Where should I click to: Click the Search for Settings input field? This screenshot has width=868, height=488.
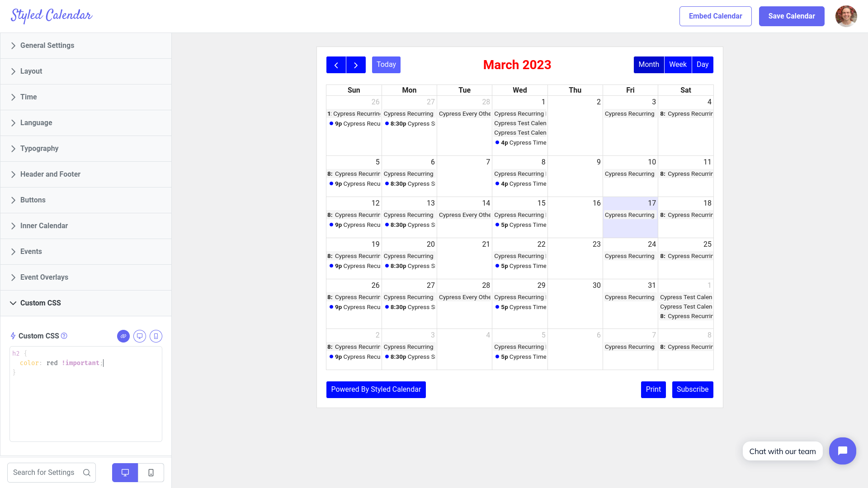click(x=51, y=473)
